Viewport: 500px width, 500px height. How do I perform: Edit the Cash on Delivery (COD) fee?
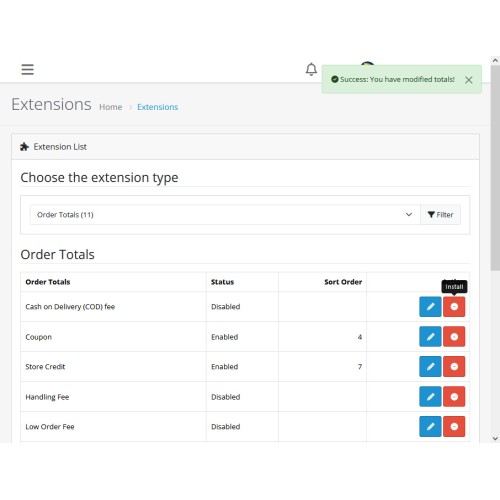(430, 306)
